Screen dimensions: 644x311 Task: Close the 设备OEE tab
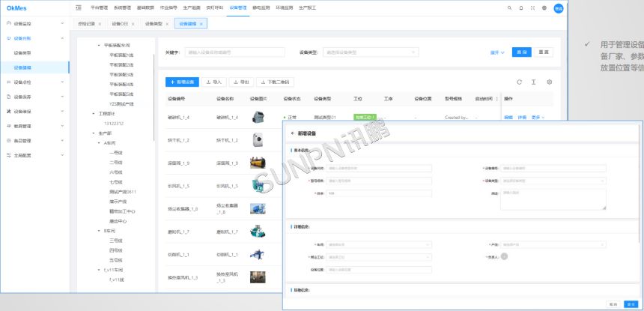pos(133,24)
